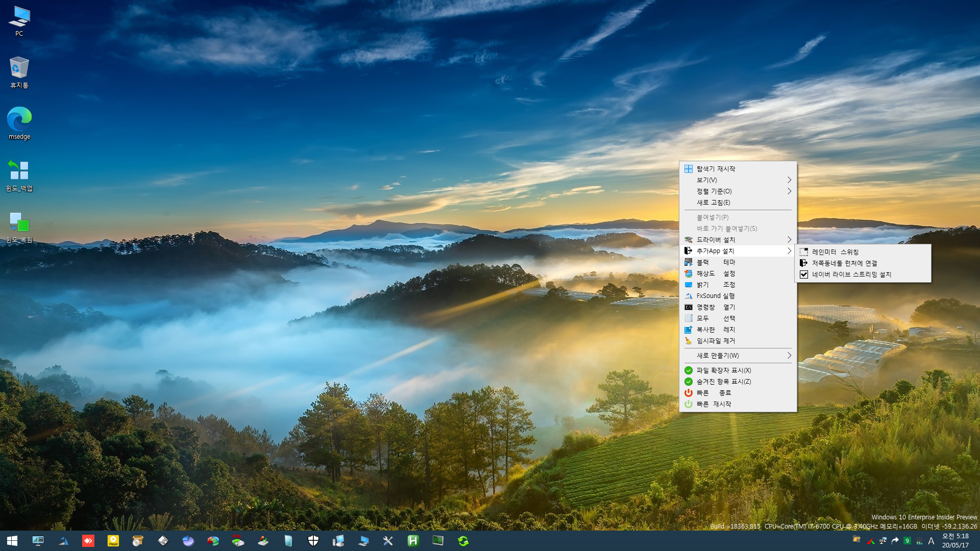Open the monitor-with-graph taskbar icon next to Start
This screenshot has height=551, width=980.
coord(38,541)
